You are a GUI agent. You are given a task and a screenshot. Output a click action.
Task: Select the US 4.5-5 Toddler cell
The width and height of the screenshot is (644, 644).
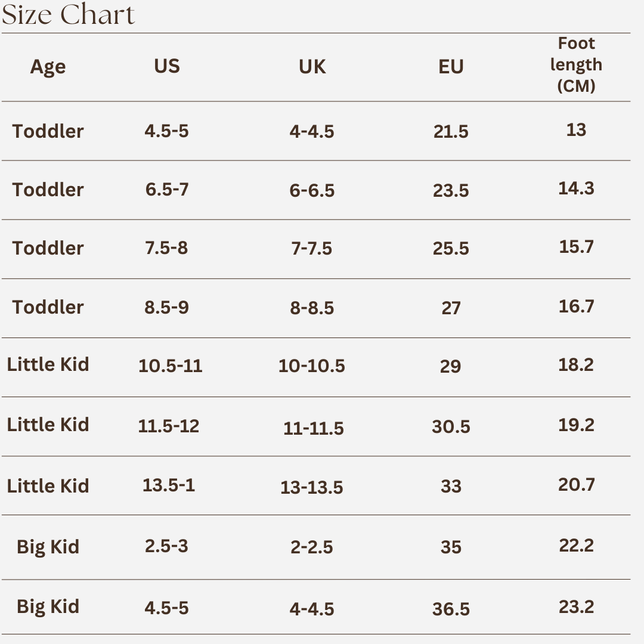[x=166, y=131]
